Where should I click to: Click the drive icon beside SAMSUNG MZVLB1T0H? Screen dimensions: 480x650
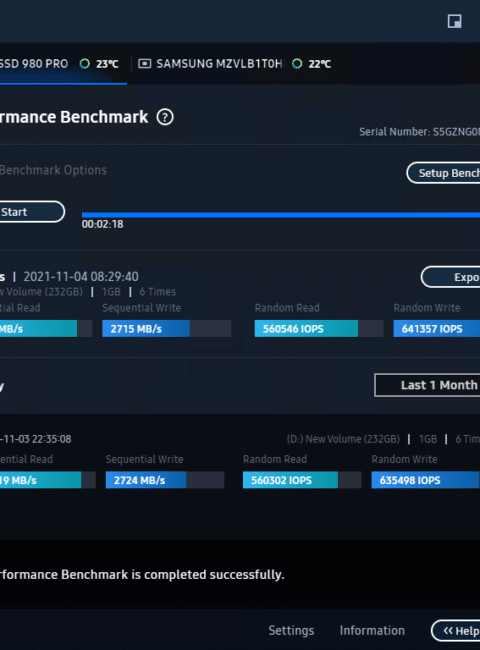[144, 64]
